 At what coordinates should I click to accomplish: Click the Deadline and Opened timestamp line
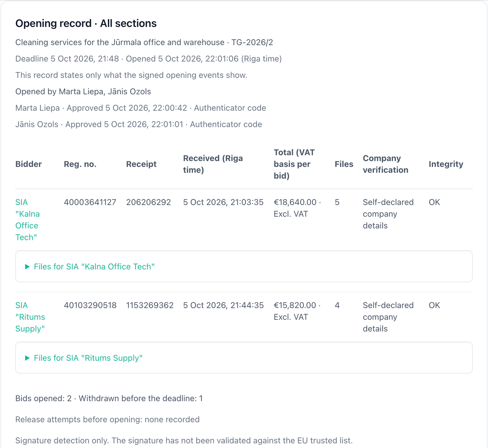click(x=149, y=59)
